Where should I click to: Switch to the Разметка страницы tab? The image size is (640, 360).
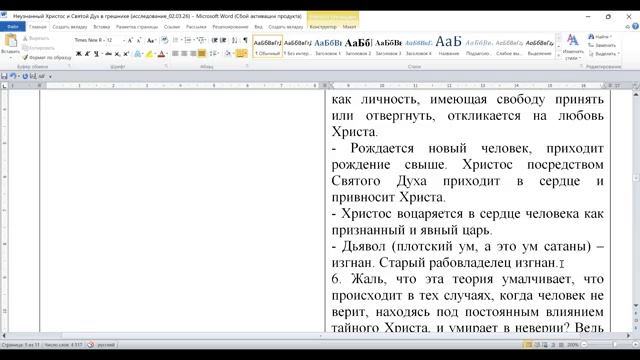coord(137,27)
